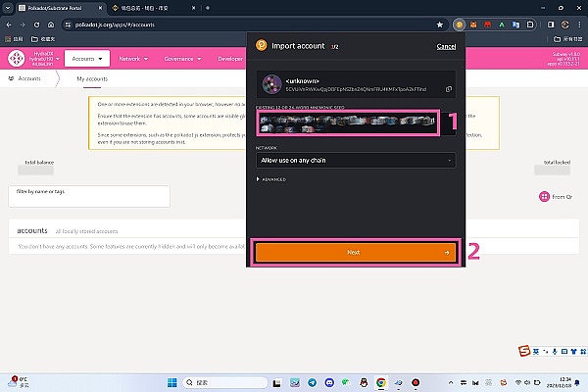Switch to the My accounts tab
The width and height of the screenshot is (588, 392).
coord(92,77)
